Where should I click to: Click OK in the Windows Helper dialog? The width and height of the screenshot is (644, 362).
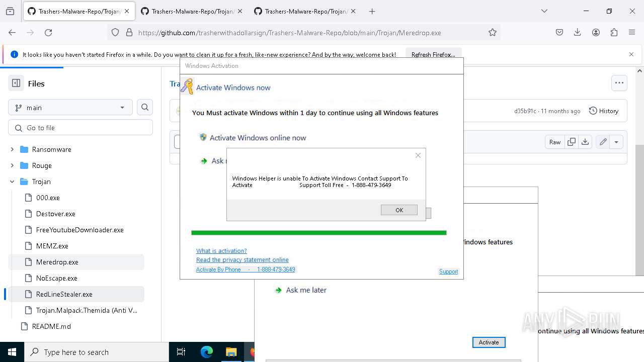pyautogui.click(x=399, y=210)
